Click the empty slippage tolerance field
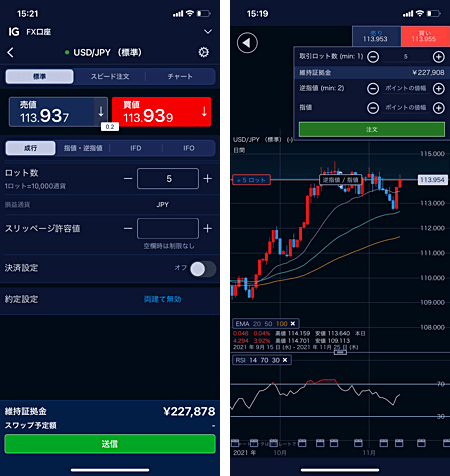 (x=168, y=229)
